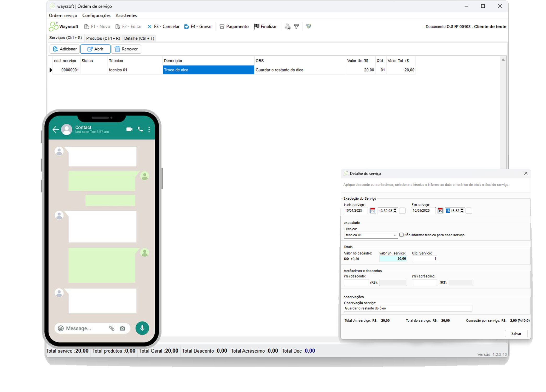This screenshot has height=392, width=546.
Task: Click the Abrir button
Action: tap(95, 49)
